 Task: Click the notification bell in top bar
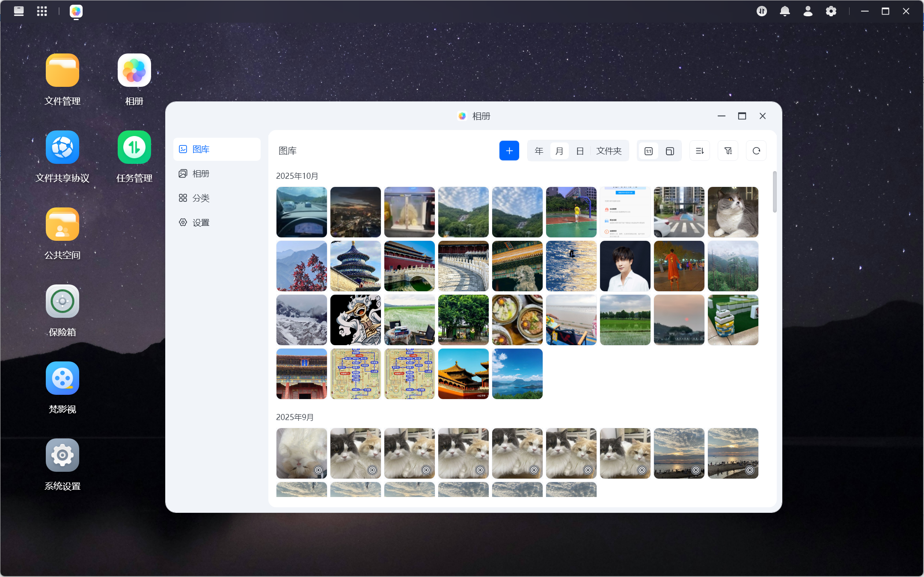(x=784, y=12)
